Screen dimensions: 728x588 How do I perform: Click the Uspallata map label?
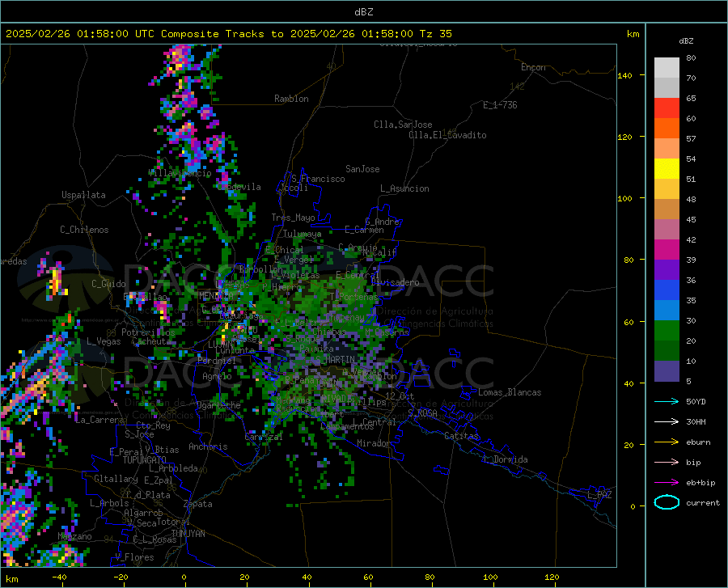[83, 195]
